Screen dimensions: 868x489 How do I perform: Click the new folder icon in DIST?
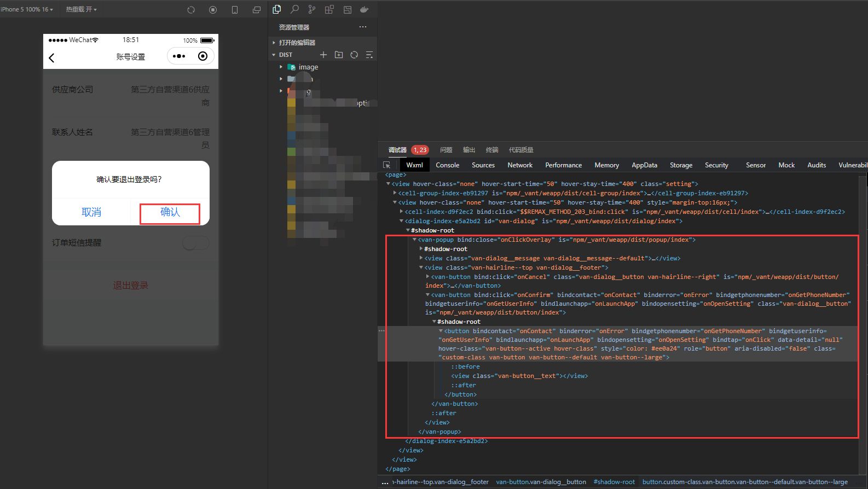[x=339, y=55]
